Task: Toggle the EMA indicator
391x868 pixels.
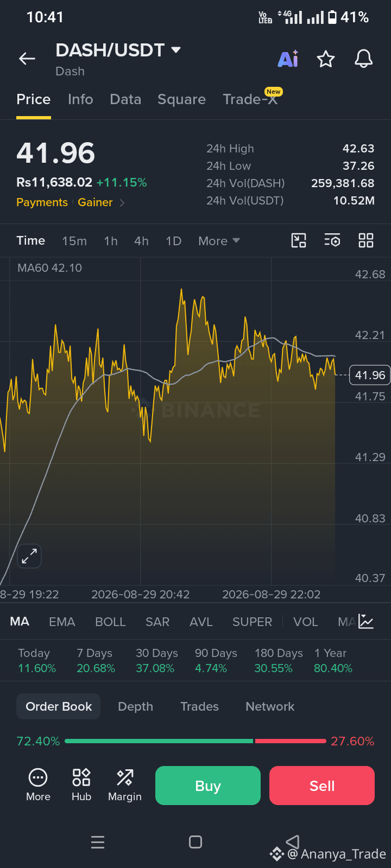Action: (x=62, y=622)
